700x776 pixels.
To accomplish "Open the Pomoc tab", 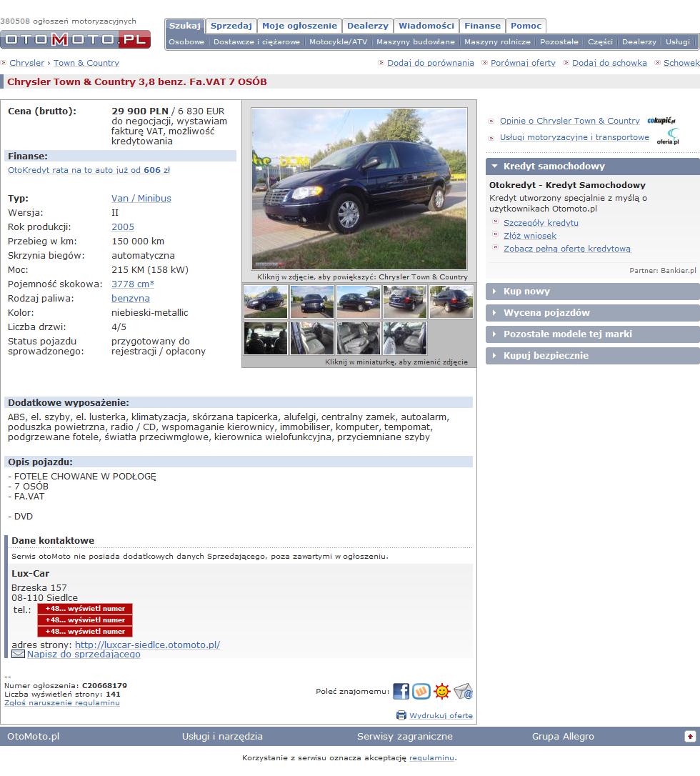I will pyautogui.click(x=526, y=26).
